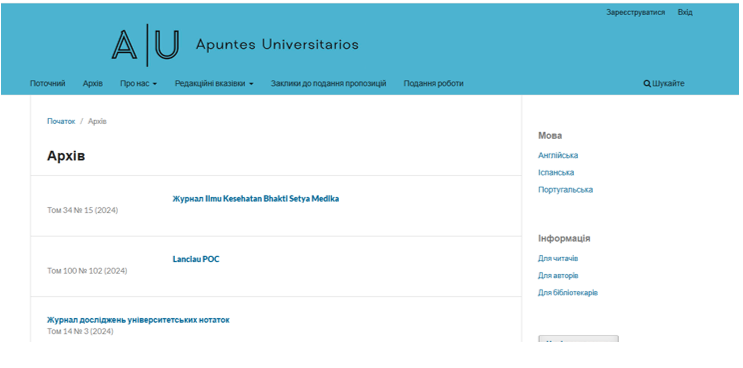Switch language to Португальська
The image size is (743, 368).
pyautogui.click(x=565, y=190)
